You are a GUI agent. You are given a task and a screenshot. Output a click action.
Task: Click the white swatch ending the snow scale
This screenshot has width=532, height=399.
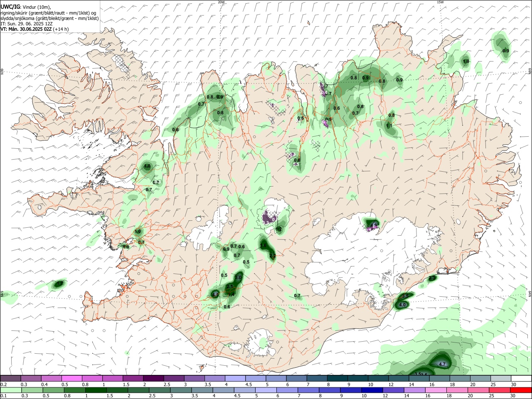pyautogui.click(x=522, y=379)
